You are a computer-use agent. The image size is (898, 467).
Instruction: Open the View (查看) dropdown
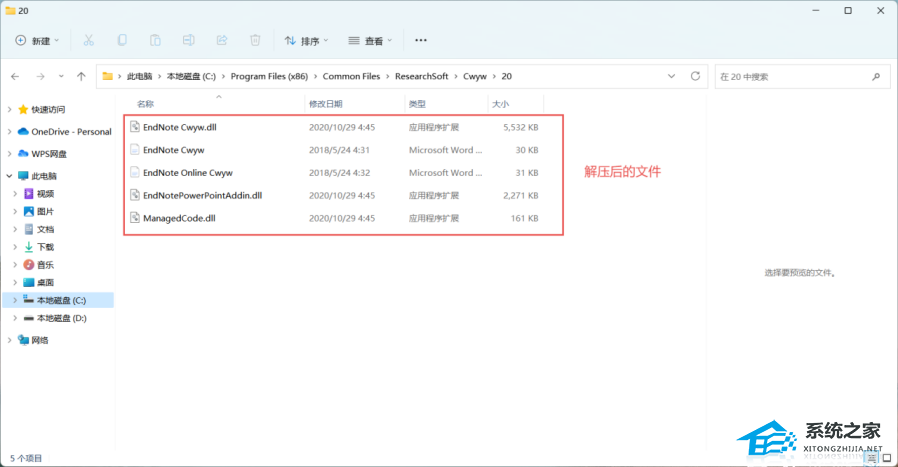pos(370,41)
